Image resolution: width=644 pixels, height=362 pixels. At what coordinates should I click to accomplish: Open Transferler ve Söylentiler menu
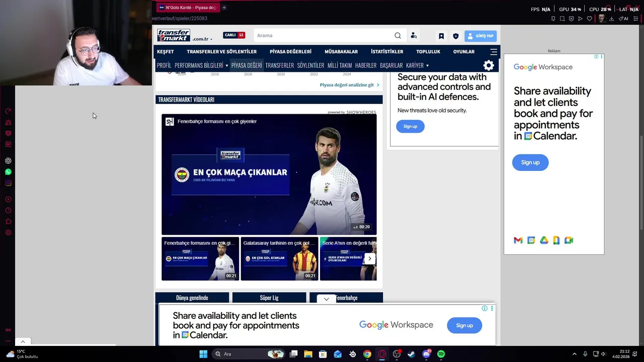pyautogui.click(x=222, y=52)
